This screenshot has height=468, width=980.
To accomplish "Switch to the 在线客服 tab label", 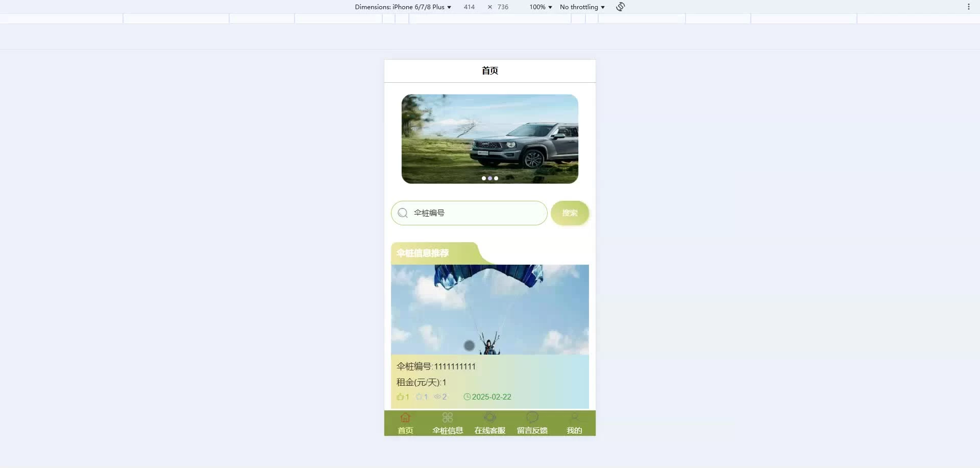I will point(490,431).
